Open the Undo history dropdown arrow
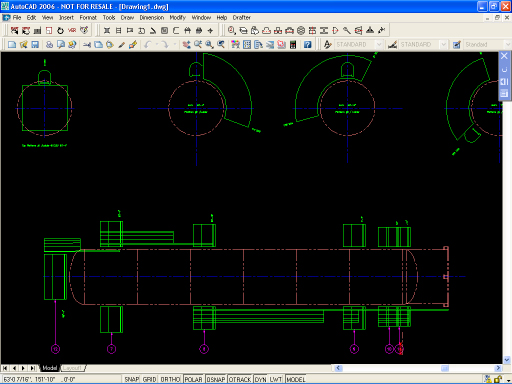This screenshot has height=384, width=512. [156, 44]
